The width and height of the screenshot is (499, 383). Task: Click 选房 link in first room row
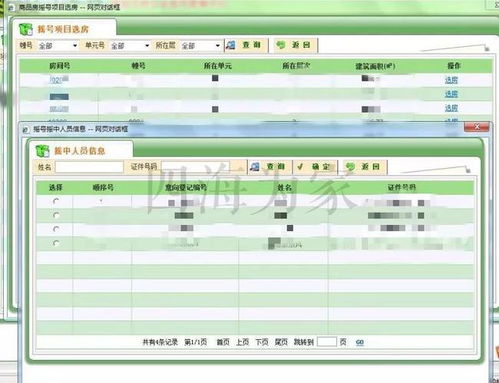click(451, 80)
